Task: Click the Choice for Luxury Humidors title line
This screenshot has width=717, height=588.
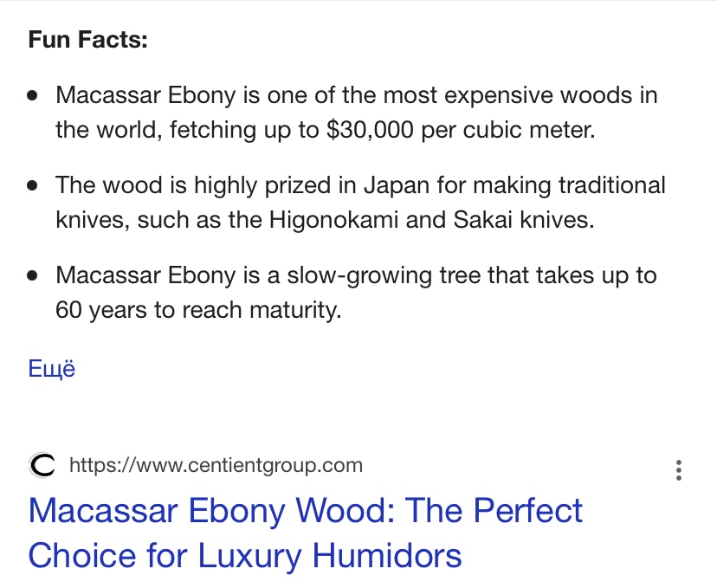Action: point(245,556)
